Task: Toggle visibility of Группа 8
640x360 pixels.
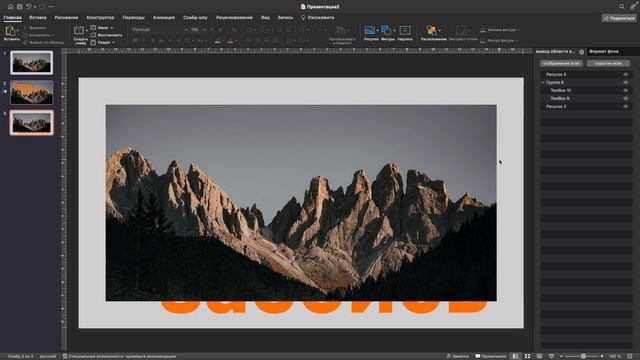Action: [625, 82]
